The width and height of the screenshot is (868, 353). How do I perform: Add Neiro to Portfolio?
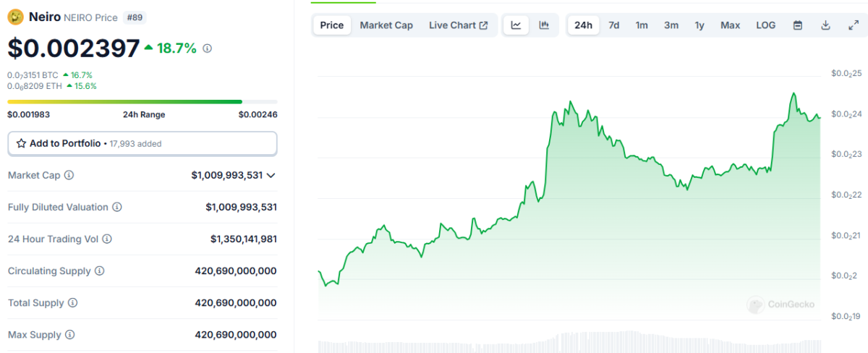[142, 143]
